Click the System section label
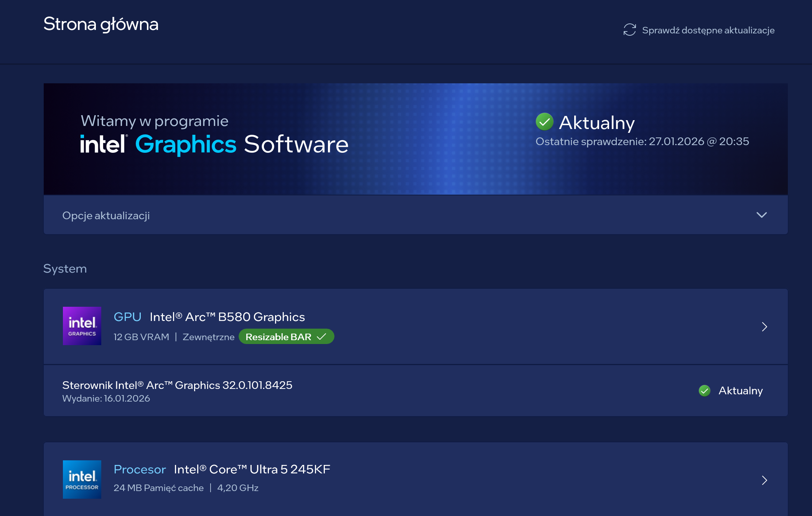 pos(65,268)
